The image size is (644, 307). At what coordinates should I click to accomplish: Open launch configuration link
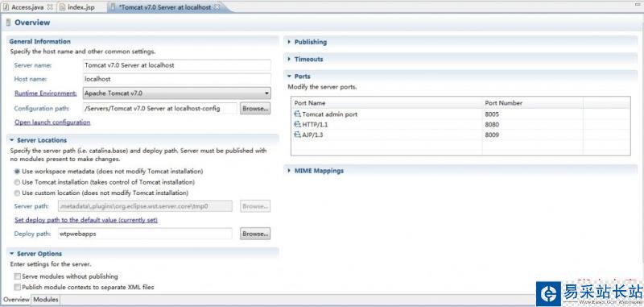pyautogui.click(x=52, y=122)
